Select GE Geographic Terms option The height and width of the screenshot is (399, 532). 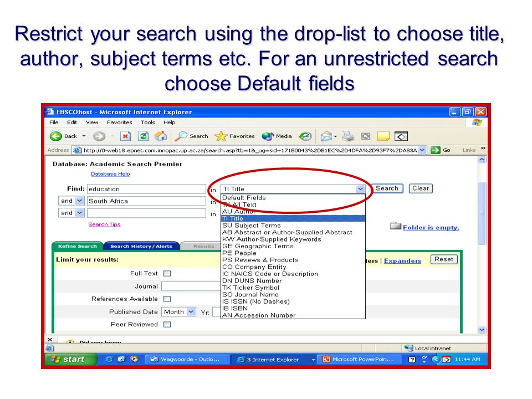click(x=293, y=246)
